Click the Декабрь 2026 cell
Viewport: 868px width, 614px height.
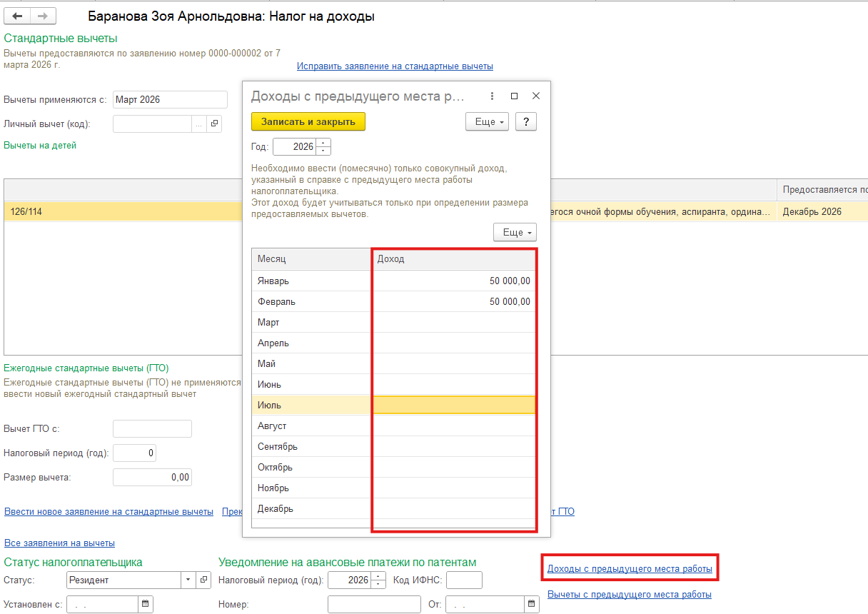pyautogui.click(x=822, y=211)
